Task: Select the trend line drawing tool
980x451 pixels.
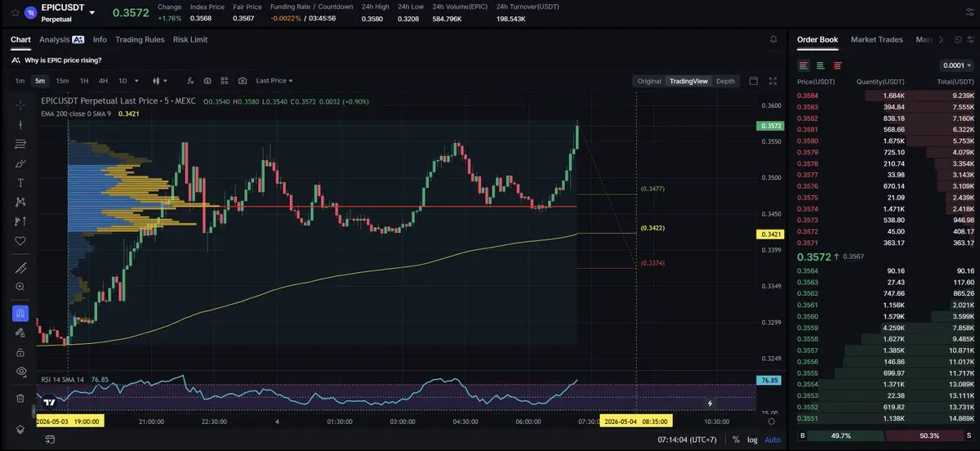Action: (x=20, y=124)
